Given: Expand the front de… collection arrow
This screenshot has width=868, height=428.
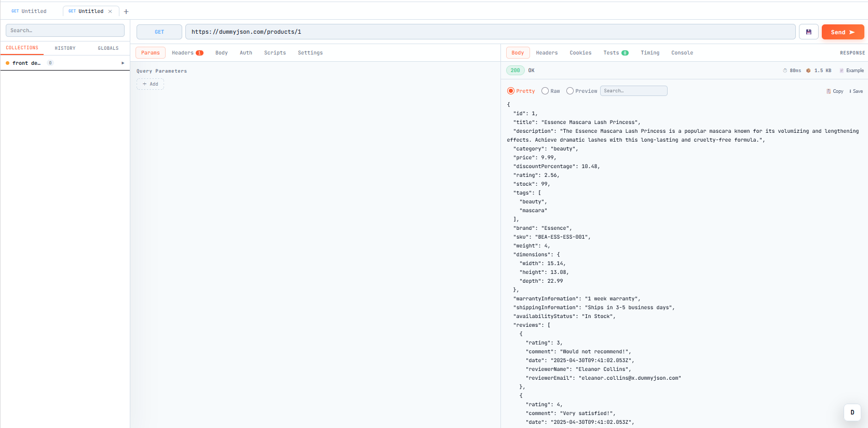Looking at the screenshot, I should (x=123, y=63).
